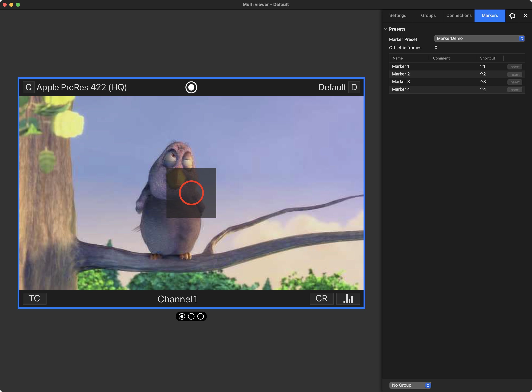Insert Marker 3
The width and height of the screenshot is (532, 392).
(x=514, y=82)
